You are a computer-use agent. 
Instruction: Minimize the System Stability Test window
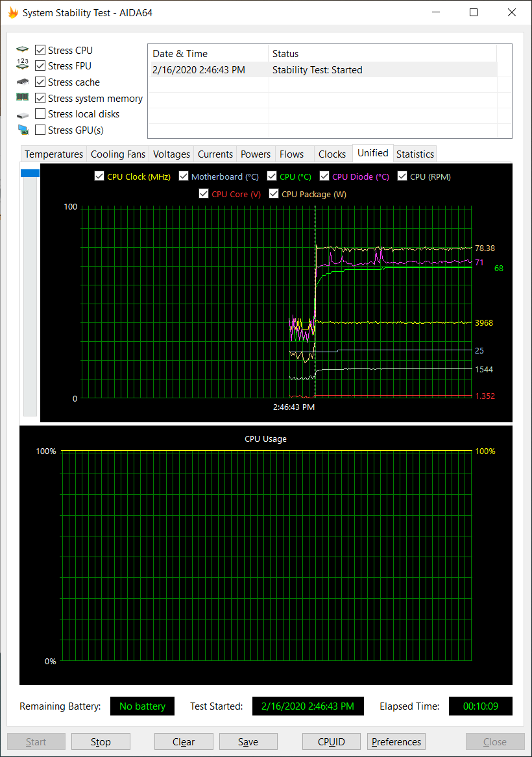coord(436,12)
